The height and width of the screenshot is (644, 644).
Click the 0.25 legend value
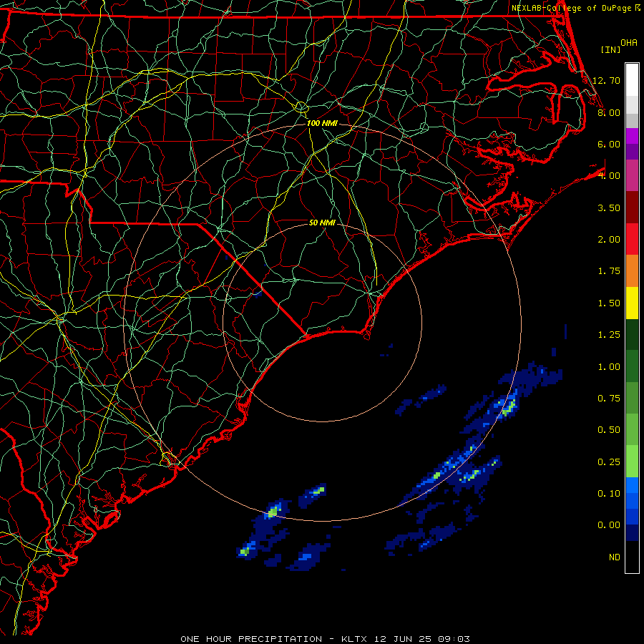tap(609, 462)
